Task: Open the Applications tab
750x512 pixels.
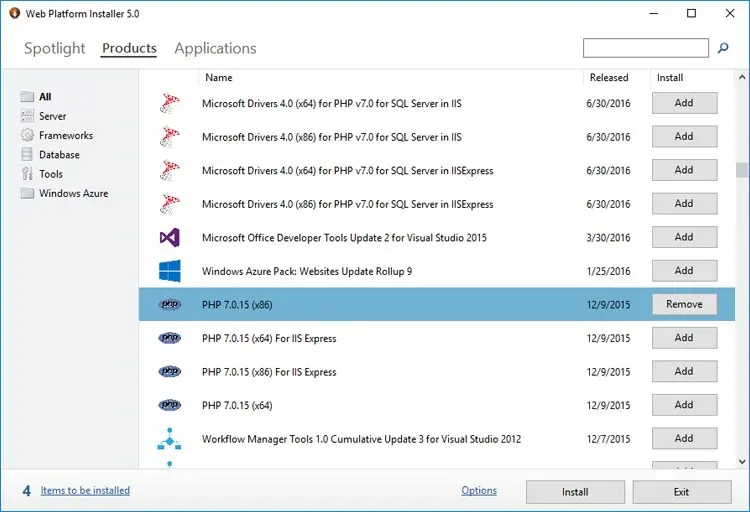Action: click(x=215, y=48)
